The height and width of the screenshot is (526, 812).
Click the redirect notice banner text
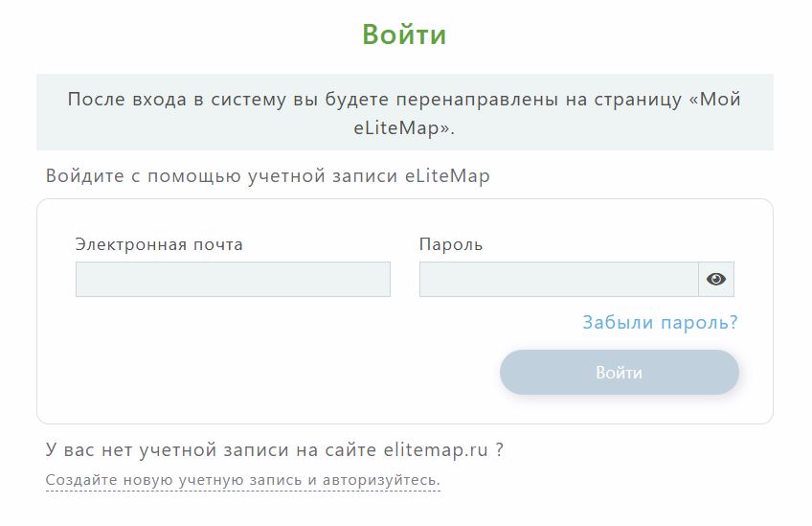click(x=404, y=112)
